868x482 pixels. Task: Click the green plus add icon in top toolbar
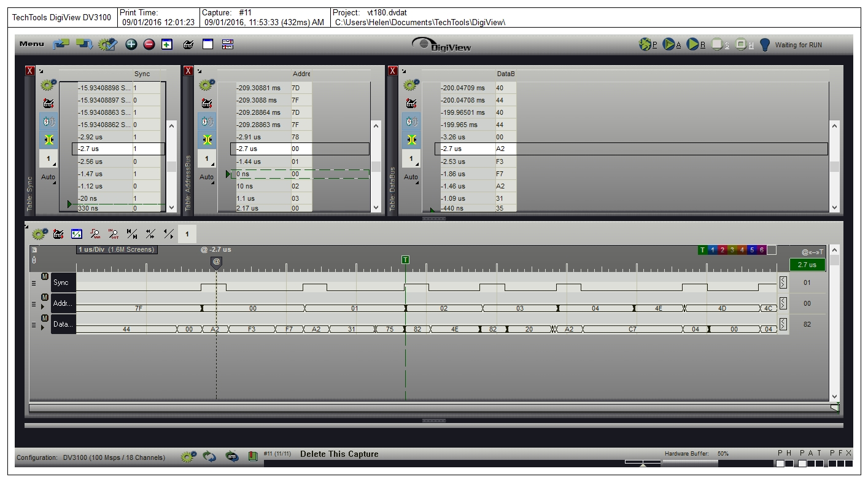(x=131, y=44)
